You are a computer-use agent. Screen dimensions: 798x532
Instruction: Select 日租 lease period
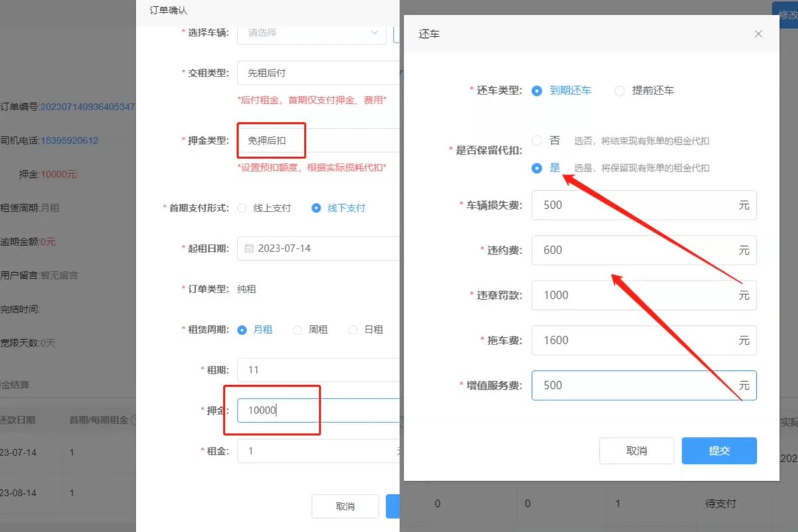pos(365,330)
